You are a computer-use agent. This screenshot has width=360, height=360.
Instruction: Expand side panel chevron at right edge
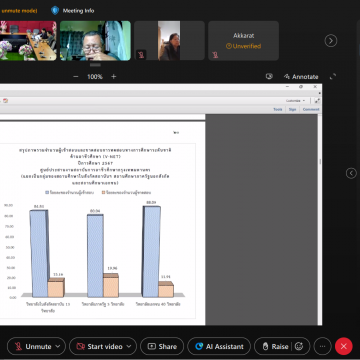[x=351, y=173]
